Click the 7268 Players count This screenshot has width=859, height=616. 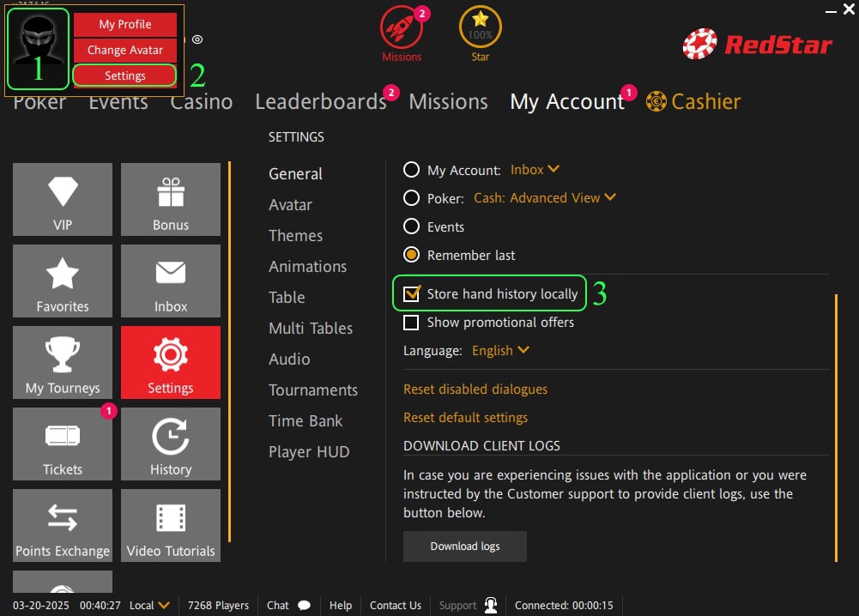[x=218, y=606]
